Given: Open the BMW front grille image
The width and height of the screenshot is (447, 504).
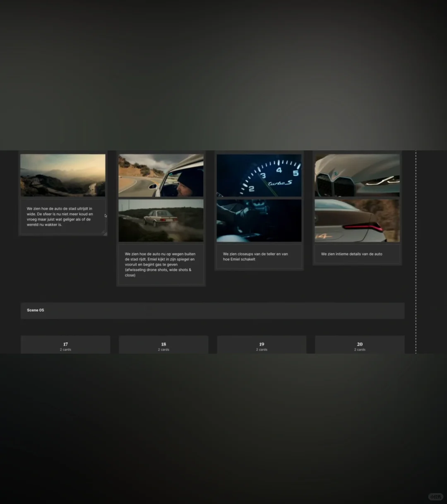Looking at the screenshot, I should pyautogui.click(x=357, y=175).
